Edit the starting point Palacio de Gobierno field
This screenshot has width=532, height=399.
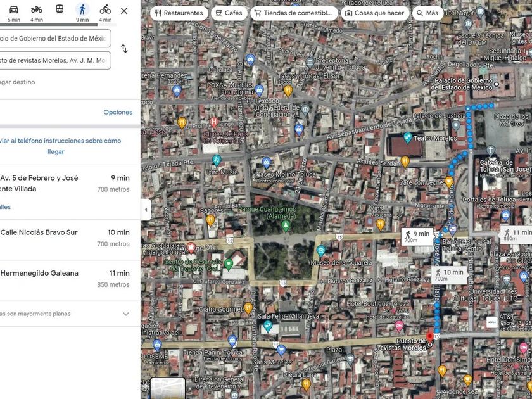tap(54, 38)
